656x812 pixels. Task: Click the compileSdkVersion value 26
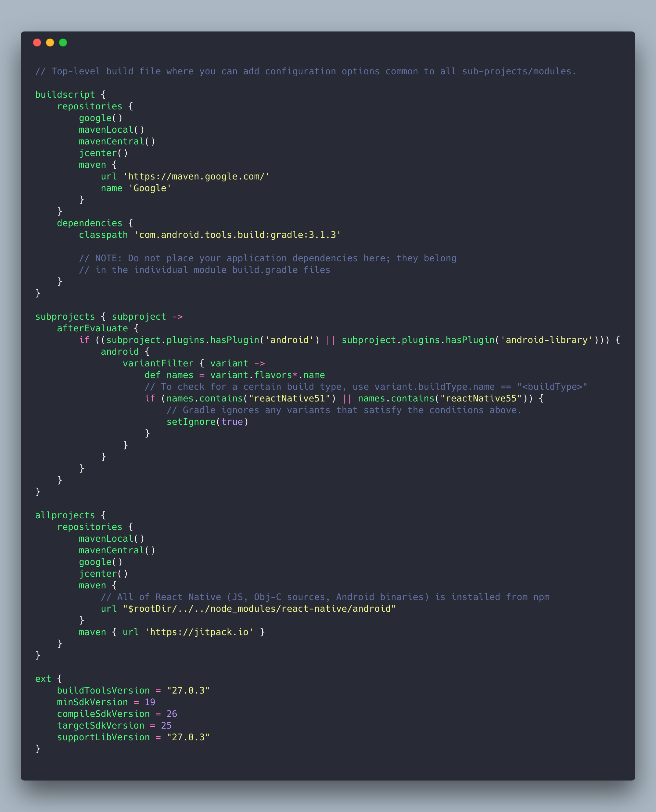click(171, 714)
